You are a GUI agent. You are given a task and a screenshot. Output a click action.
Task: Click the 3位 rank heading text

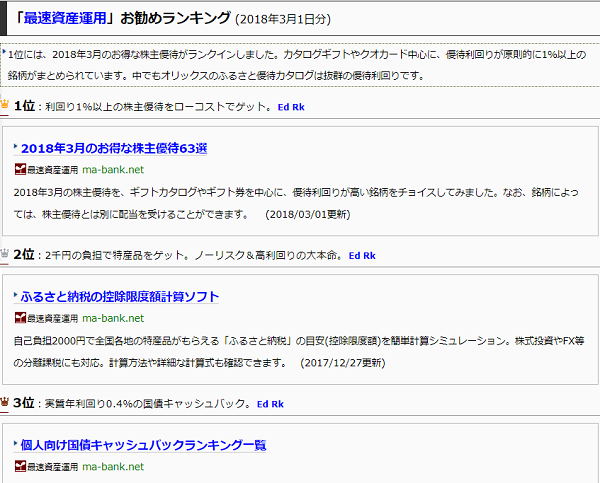[x=24, y=403]
